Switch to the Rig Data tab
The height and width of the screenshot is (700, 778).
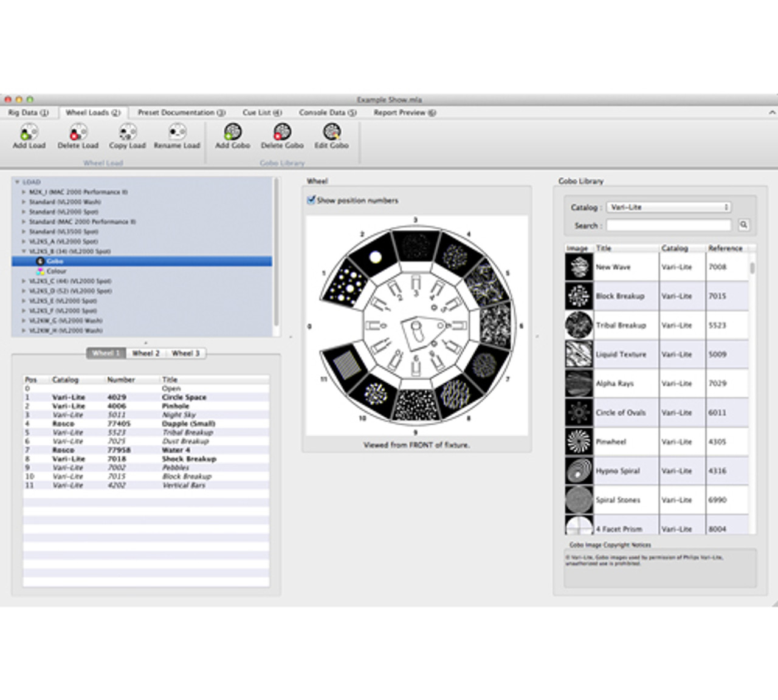28,112
